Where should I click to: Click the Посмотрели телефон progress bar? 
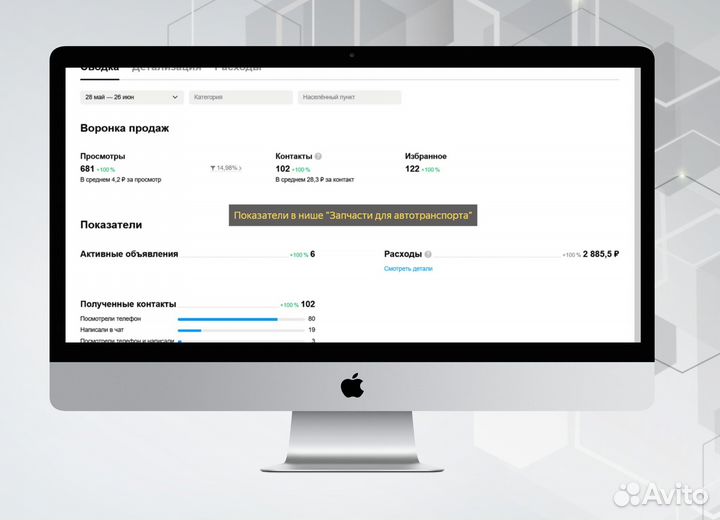[240, 319]
